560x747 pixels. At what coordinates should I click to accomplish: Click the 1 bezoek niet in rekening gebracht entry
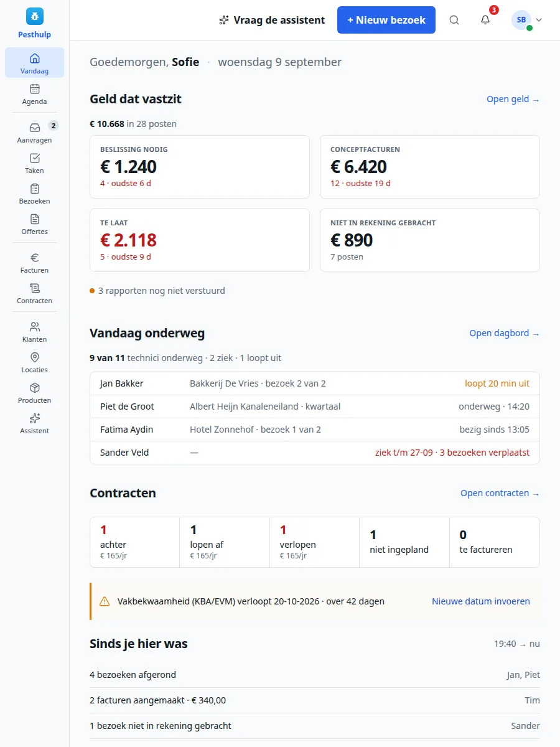point(315,726)
